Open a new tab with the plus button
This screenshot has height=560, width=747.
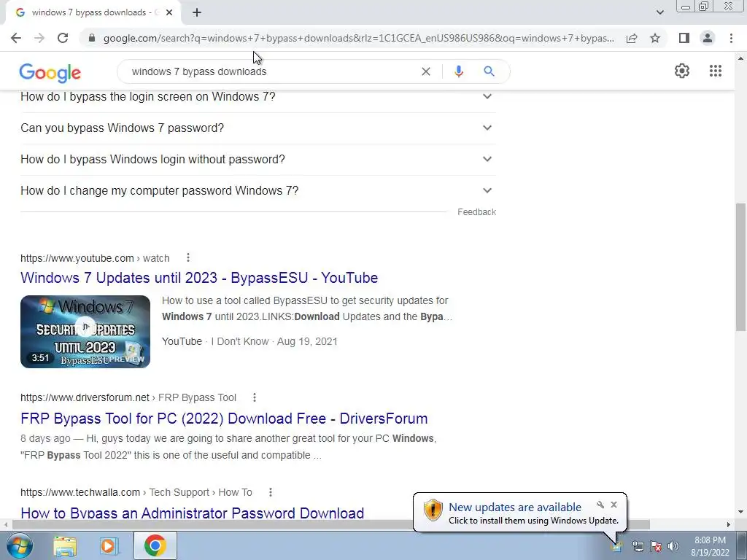click(197, 12)
